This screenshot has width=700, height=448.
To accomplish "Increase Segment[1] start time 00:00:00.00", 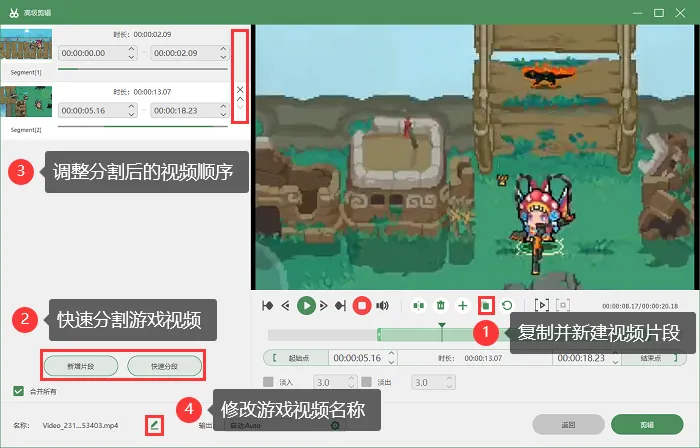I will (131, 49).
